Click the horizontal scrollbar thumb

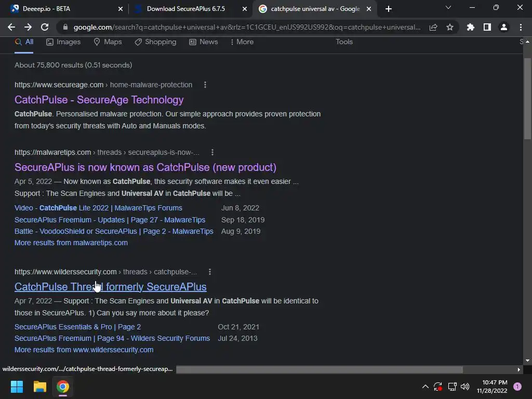click(320, 369)
